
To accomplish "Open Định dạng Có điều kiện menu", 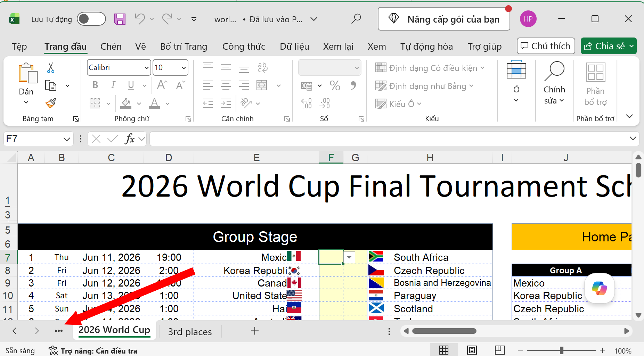I will pos(430,68).
